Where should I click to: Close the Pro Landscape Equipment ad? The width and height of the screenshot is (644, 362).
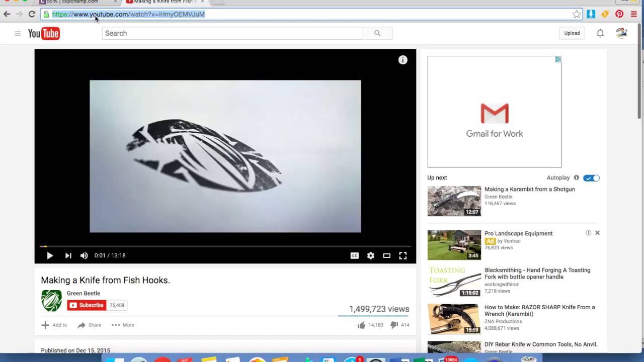tap(597, 233)
